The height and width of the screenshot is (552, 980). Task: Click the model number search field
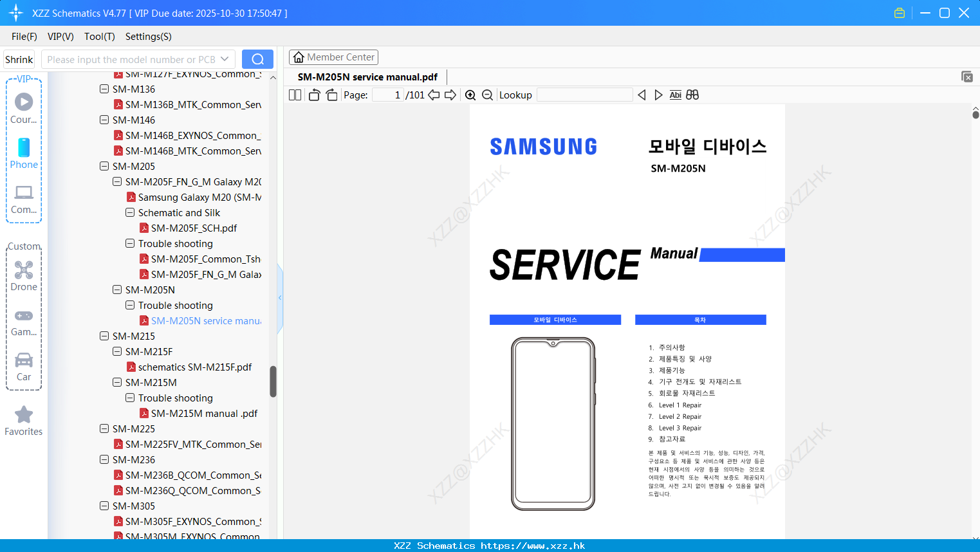tap(131, 59)
